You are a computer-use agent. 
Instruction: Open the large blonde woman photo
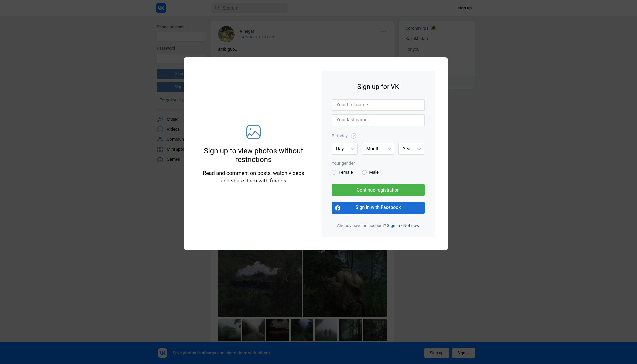(345, 283)
